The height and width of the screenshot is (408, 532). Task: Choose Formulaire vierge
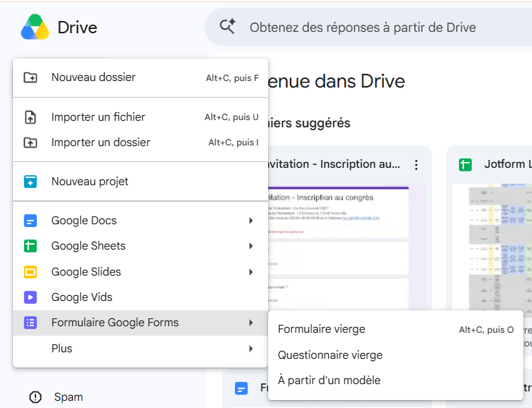click(395, 329)
